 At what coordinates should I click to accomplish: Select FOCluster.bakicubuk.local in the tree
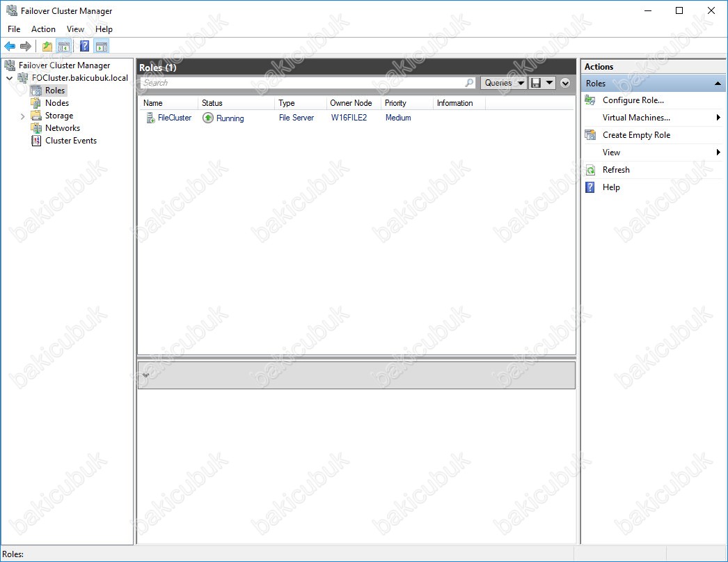click(80, 78)
